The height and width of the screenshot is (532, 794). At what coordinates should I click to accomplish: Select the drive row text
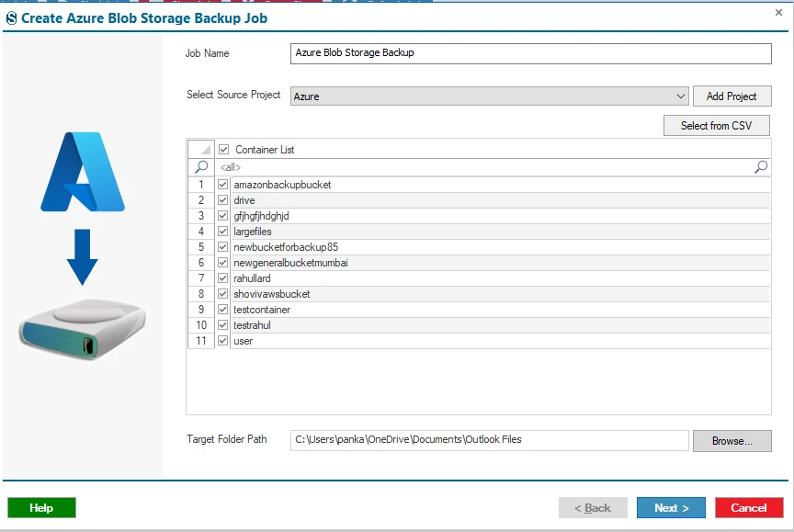(244, 200)
